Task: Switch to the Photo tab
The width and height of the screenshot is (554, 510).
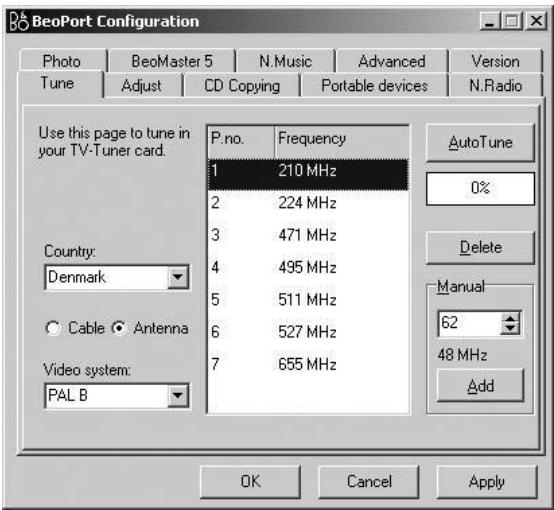Action: pyautogui.click(x=63, y=61)
